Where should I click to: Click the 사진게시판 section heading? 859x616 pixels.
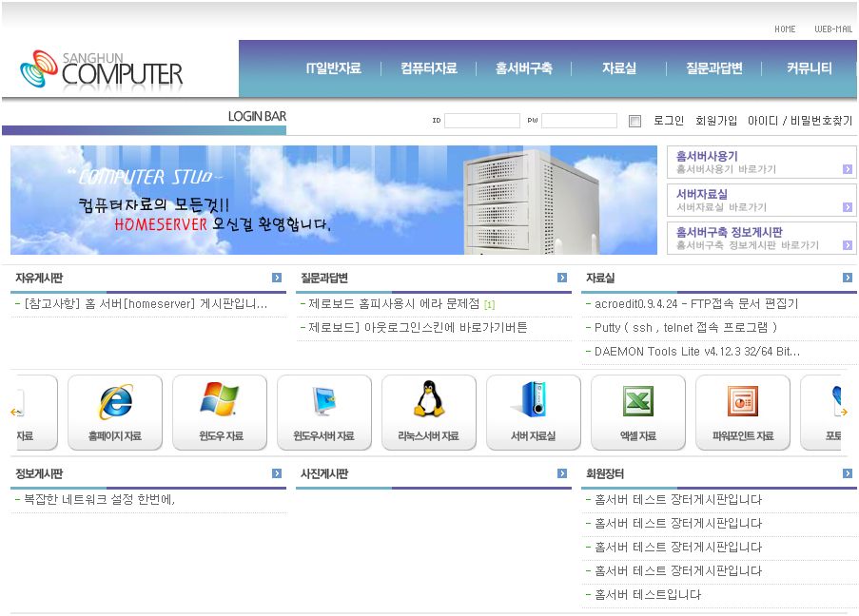(324, 473)
